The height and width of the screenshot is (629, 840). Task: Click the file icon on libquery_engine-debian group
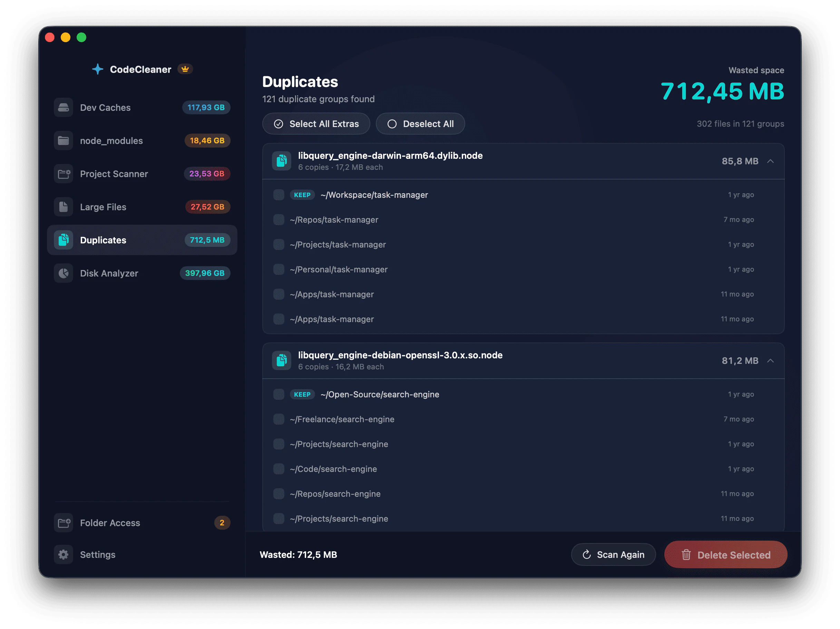point(281,360)
